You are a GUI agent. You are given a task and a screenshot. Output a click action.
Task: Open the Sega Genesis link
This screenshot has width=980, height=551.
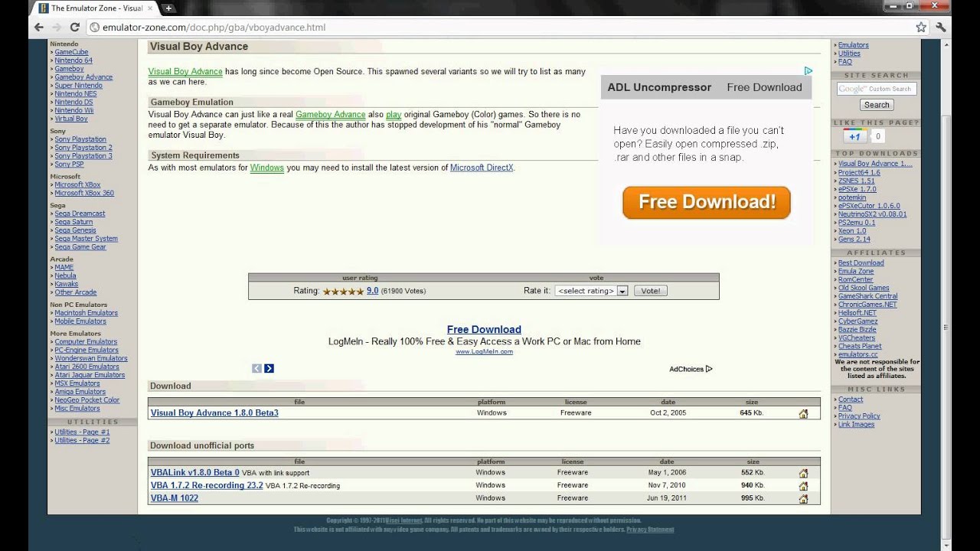pos(75,230)
